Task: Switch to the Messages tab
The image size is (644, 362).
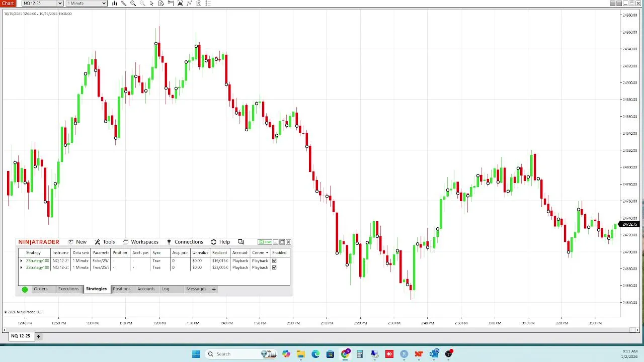Action: [x=196, y=289]
